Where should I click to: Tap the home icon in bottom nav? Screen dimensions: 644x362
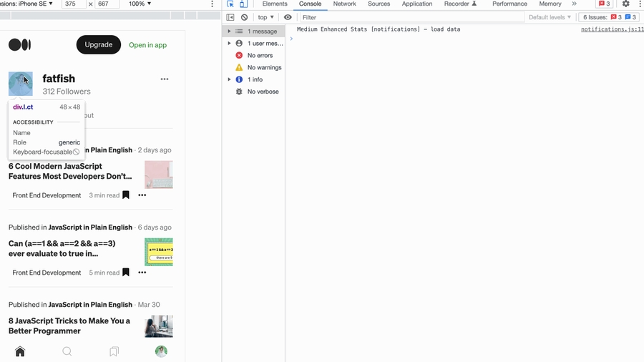20,351
